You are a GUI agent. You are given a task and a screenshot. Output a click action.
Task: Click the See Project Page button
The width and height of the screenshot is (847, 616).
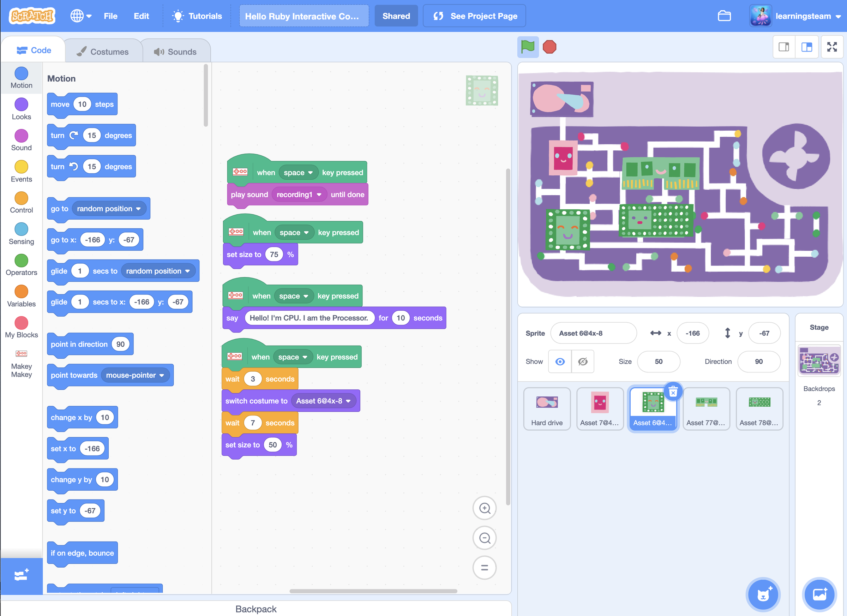point(474,16)
